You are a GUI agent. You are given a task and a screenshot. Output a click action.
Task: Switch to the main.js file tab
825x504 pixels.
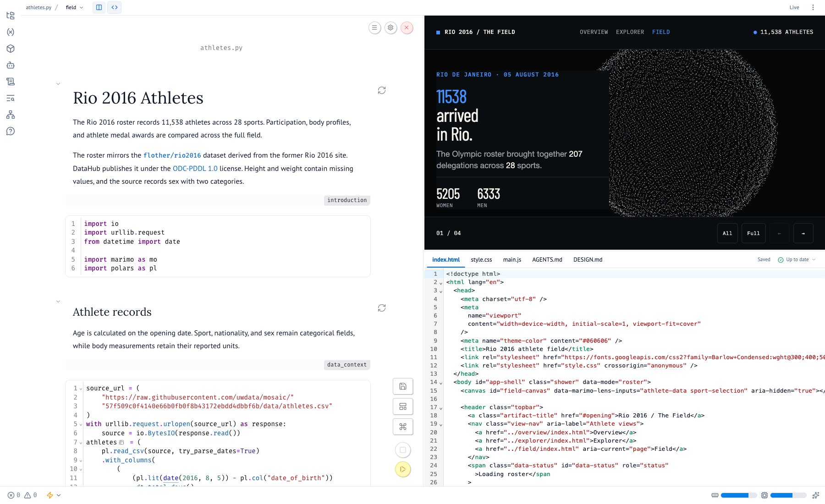512,260
